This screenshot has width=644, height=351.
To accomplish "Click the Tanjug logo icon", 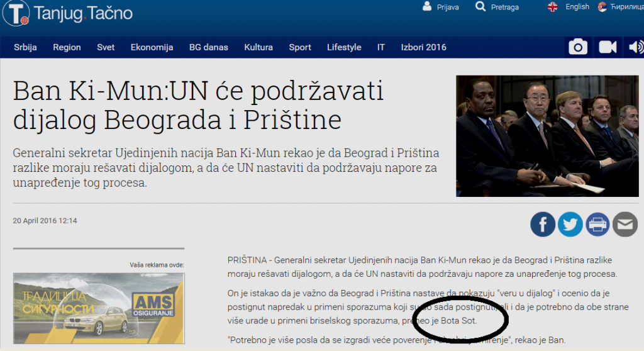I will click(x=15, y=13).
